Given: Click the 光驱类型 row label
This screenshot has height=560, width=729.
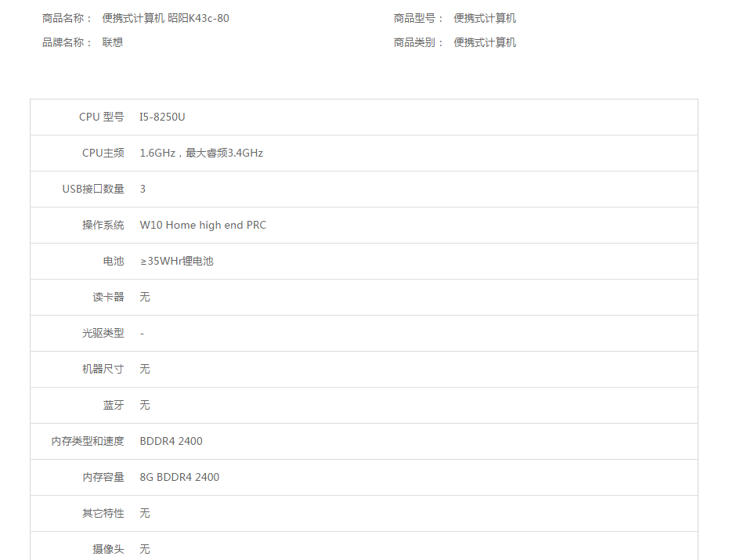Looking at the screenshot, I should pyautogui.click(x=103, y=333).
